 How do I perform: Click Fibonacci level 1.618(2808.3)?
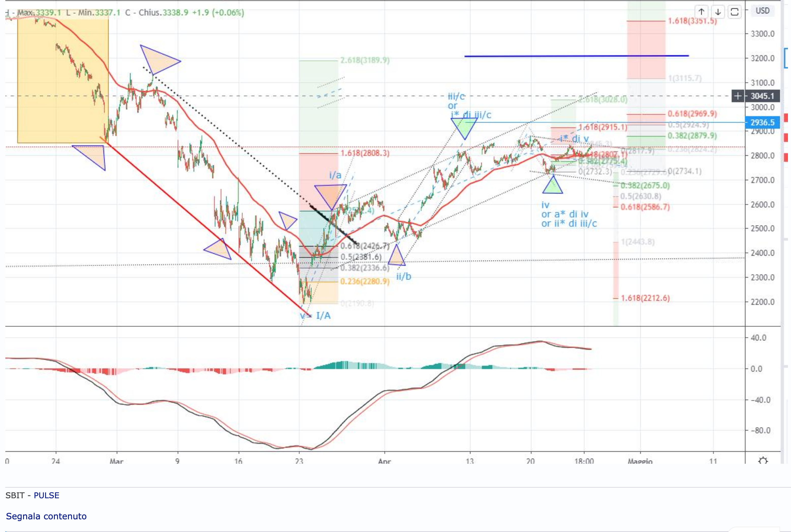[x=365, y=153]
